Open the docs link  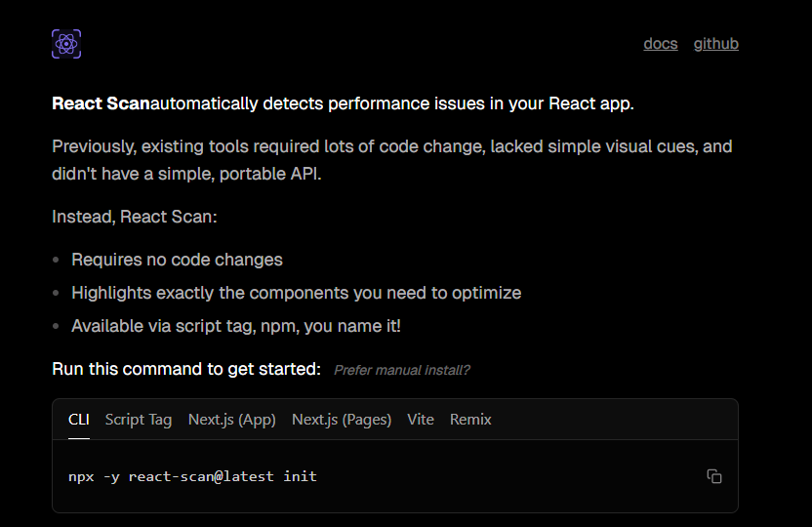[x=661, y=44]
